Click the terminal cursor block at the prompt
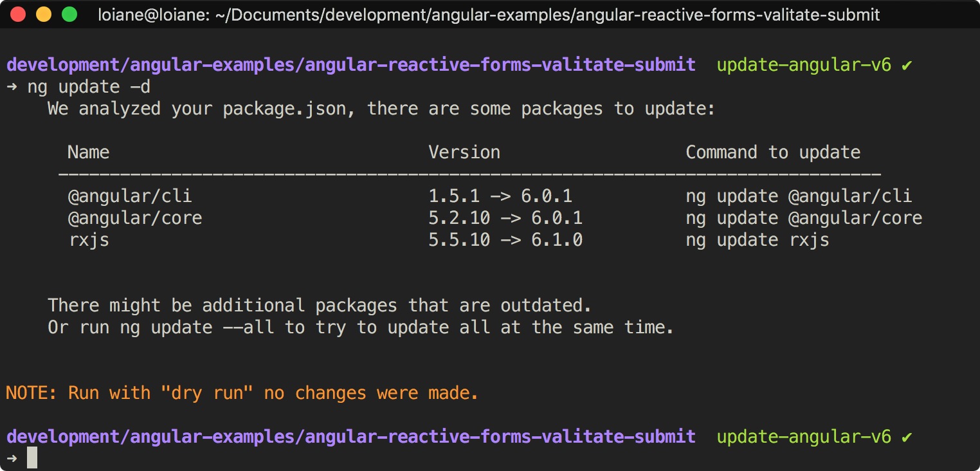This screenshot has height=471, width=980. [x=32, y=457]
